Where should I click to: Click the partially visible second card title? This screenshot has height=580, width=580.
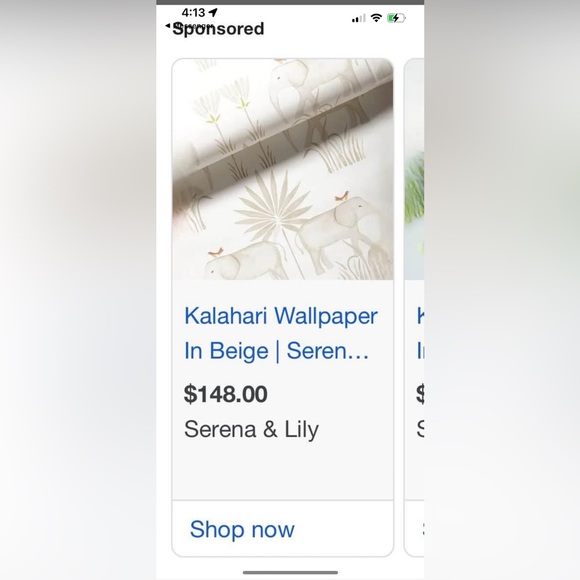(420, 333)
